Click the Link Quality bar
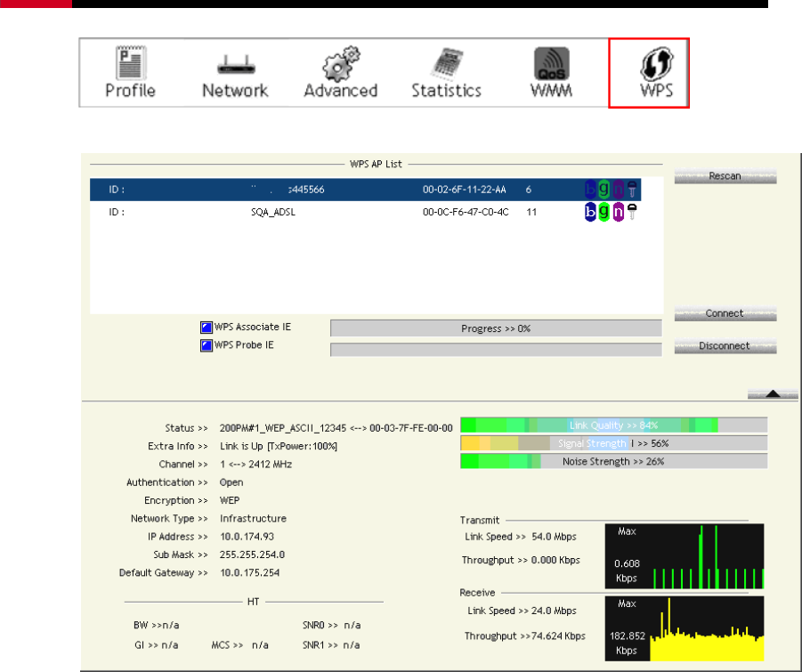This screenshot has height=672, width=802. point(613,425)
